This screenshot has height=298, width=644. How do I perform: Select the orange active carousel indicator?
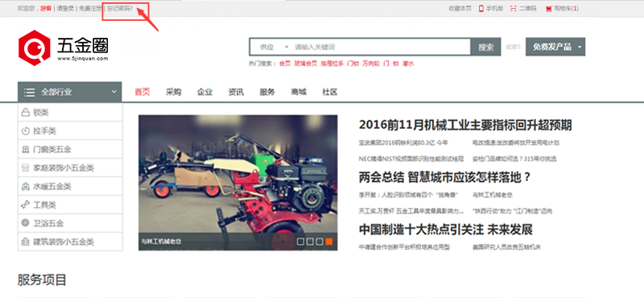pos(329,242)
